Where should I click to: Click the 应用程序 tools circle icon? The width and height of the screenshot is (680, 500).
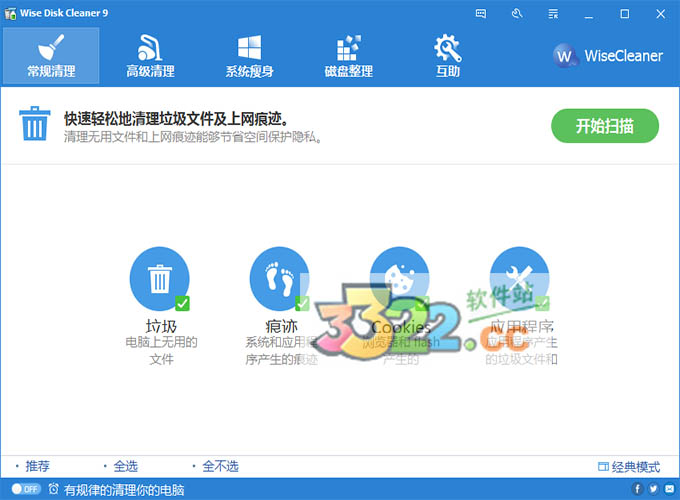point(520,278)
